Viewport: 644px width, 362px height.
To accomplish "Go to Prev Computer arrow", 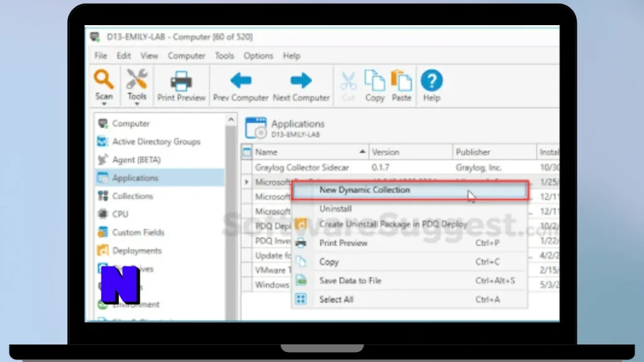I will [241, 80].
